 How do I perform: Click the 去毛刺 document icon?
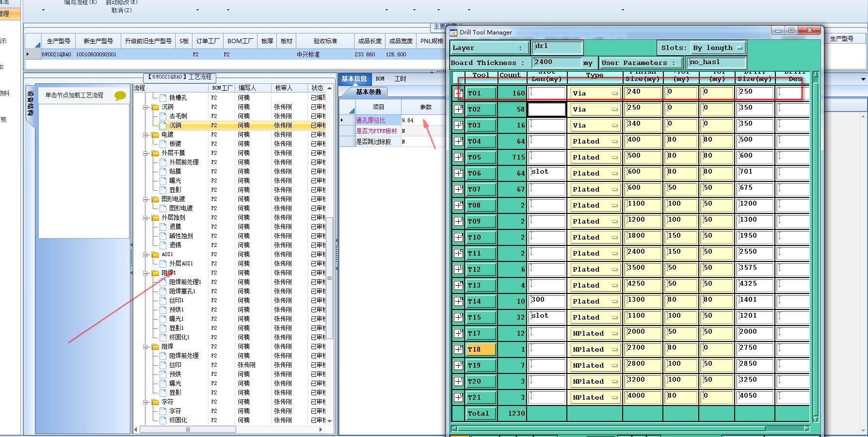point(163,116)
